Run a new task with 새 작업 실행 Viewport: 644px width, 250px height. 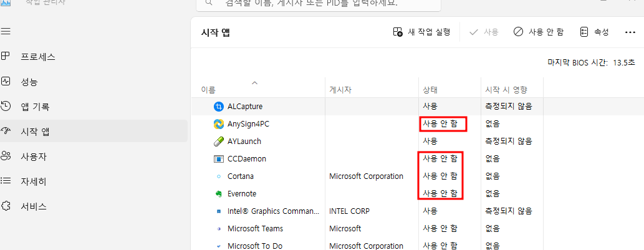(422, 32)
